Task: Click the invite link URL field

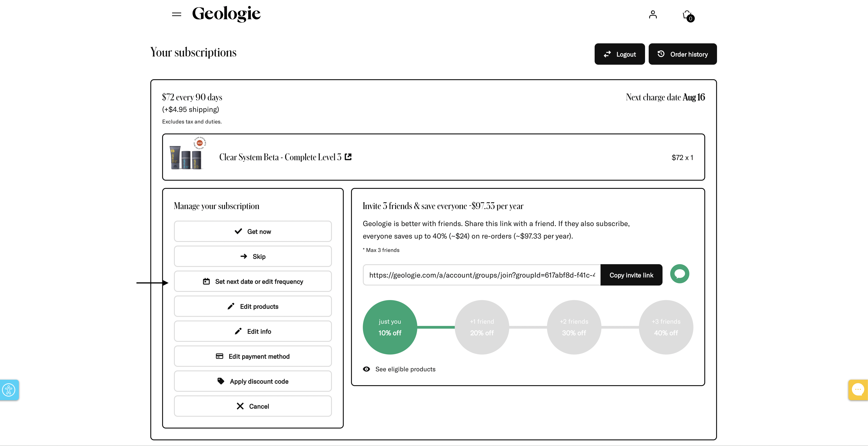Action: [x=482, y=275]
